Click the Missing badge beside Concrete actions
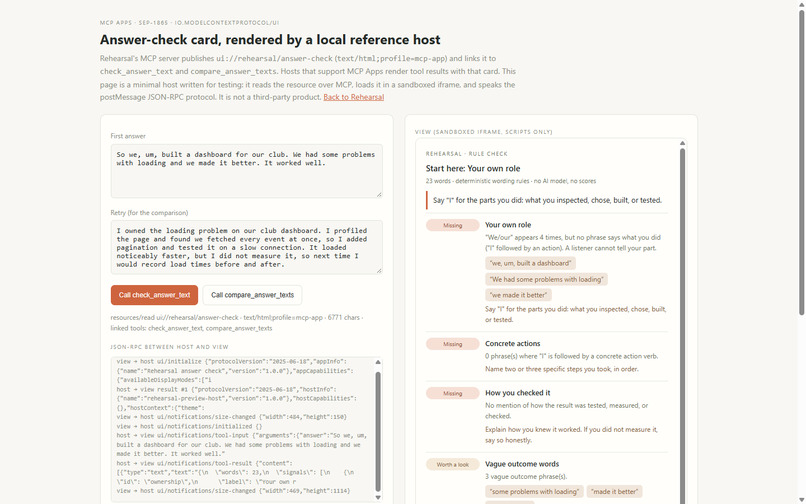806x504 pixels. pyautogui.click(x=453, y=344)
